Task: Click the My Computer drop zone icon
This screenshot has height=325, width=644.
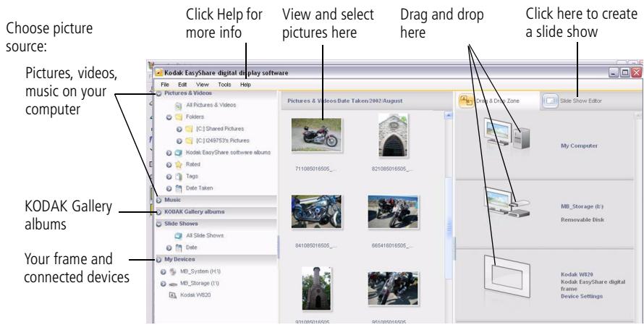Action: click(x=507, y=135)
